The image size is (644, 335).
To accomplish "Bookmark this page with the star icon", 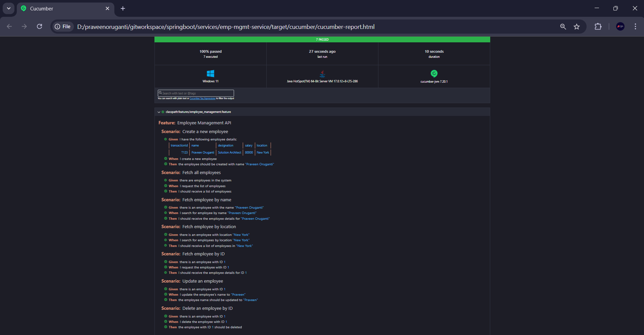I will [x=577, y=27].
